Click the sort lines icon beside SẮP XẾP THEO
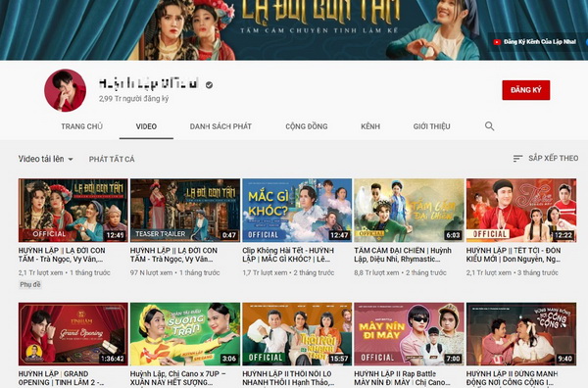 (517, 158)
